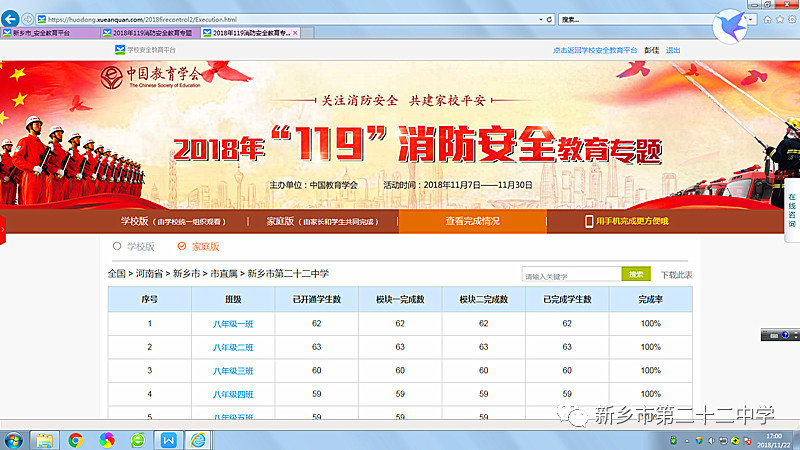Click 用手机完成更方便哦 navigation item
Screen dimensions: 800x450
click(x=632, y=221)
